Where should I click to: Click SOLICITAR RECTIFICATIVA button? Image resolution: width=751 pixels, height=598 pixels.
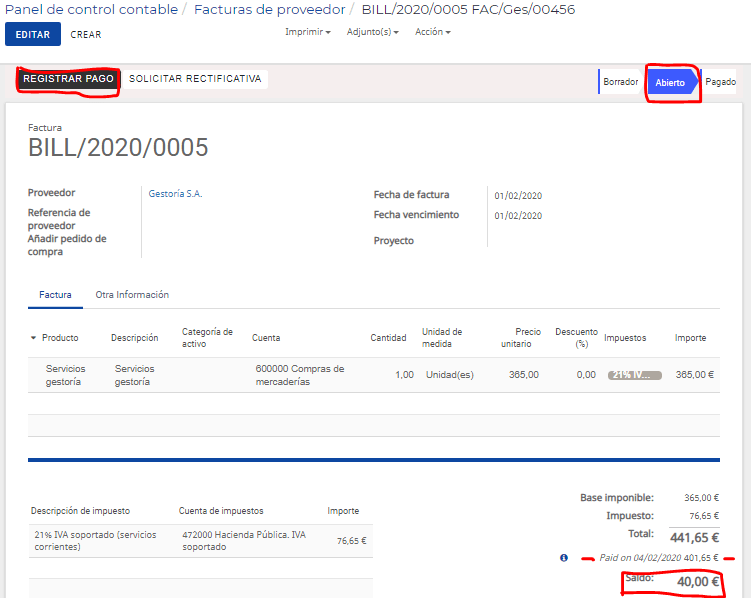click(195, 79)
